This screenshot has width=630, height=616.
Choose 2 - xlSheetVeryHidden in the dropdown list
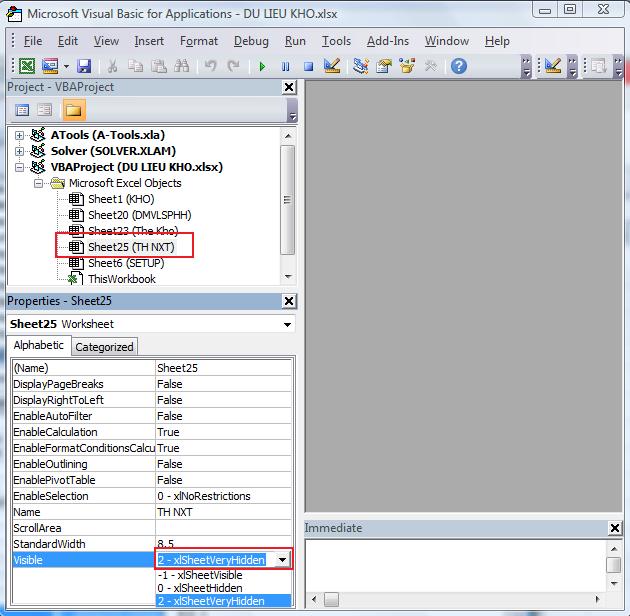pos(223,601)
